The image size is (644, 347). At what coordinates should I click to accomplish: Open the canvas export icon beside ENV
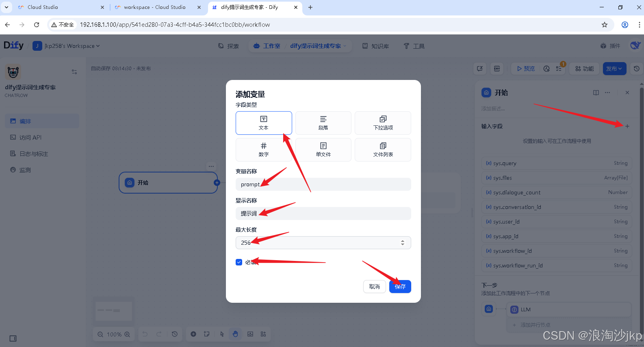[480, 69]
